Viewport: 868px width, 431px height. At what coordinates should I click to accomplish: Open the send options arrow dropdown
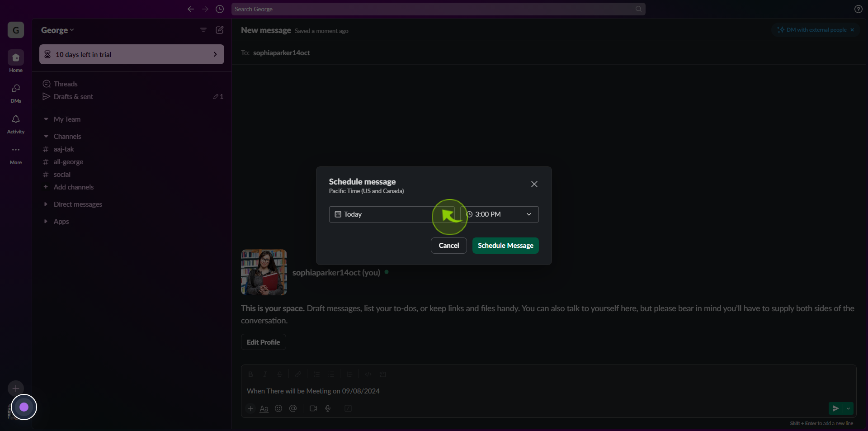(x=848, y=409)
